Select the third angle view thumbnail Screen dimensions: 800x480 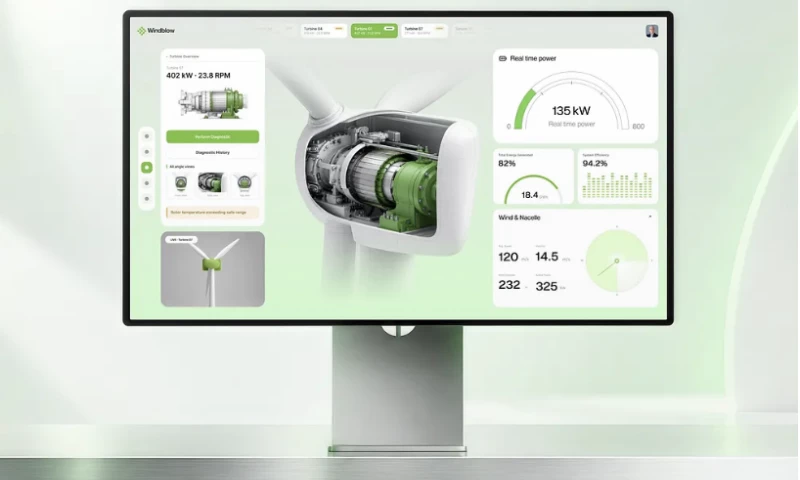(244, 185)
